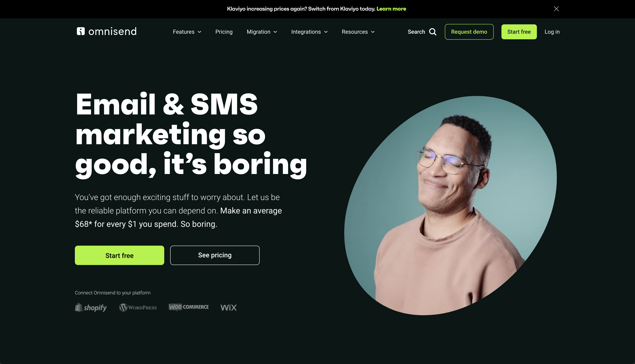Follow the Learn more banner link
This screenshot has height=364, width=635.
pos(391,9)
